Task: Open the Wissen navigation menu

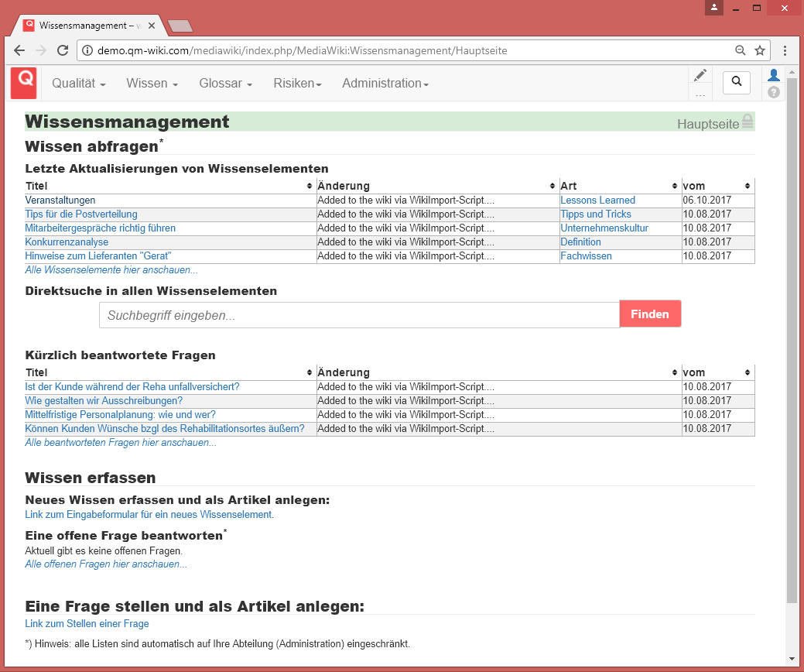Action: [152, 84]
